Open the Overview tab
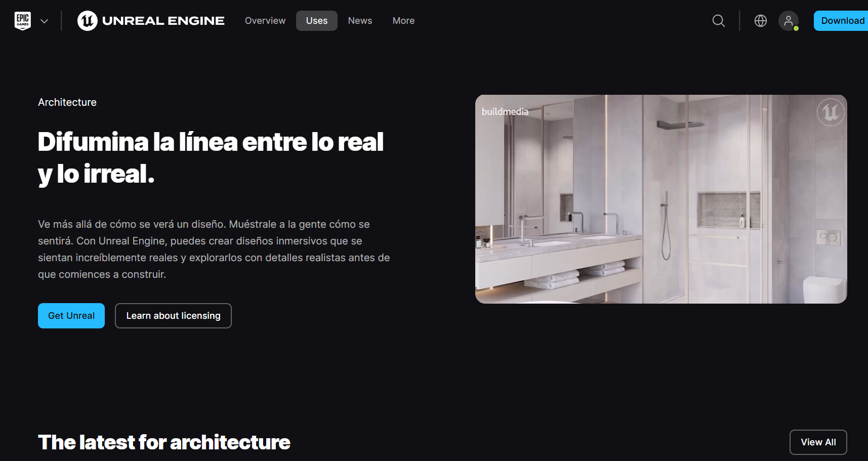The height and width of the screenshot is (461, 868). pos(265,21)
